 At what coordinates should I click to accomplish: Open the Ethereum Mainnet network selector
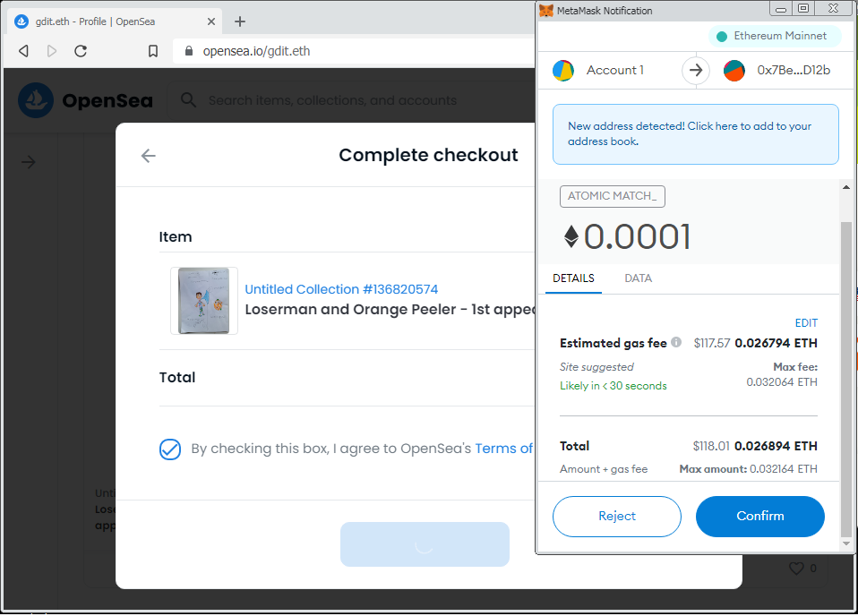[x=775, y=36]
